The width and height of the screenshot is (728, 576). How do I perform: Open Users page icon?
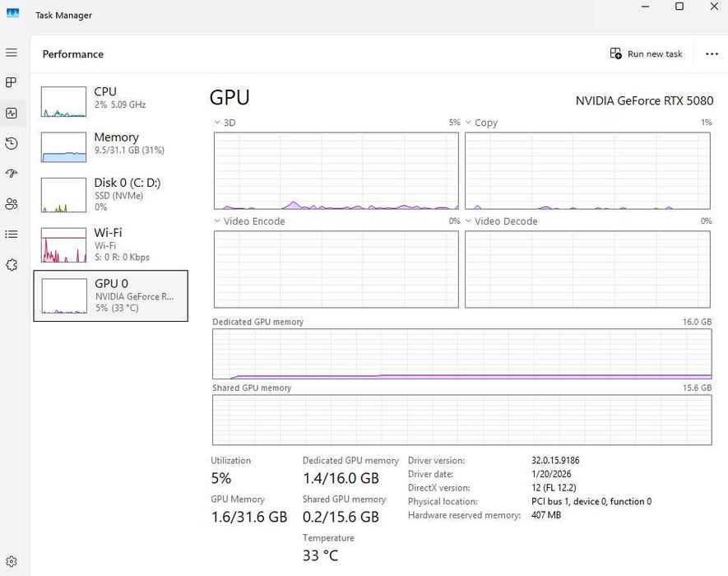pyautogui.click(x=12, y=203)
